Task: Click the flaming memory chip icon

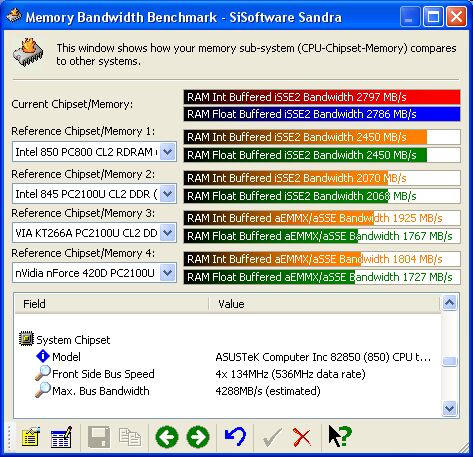Action: [28, 52]
